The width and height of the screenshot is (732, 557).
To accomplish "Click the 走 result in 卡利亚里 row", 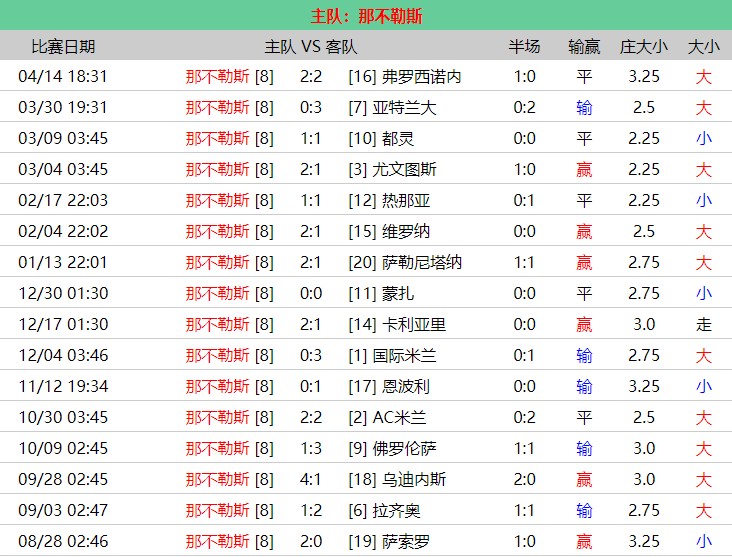I will coord(704,324).
